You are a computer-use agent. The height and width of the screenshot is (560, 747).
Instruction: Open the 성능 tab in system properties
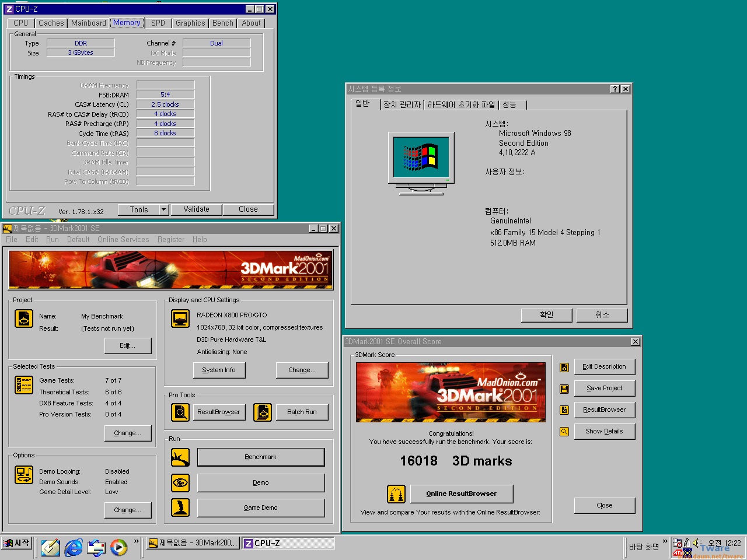click(512, 105)
